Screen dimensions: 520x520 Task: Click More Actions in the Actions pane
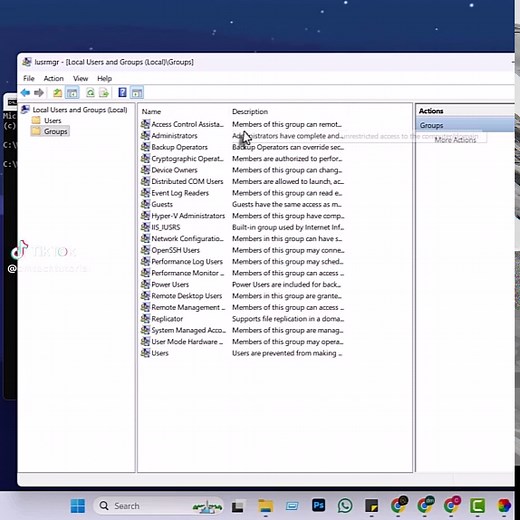[x=455, y=140]
